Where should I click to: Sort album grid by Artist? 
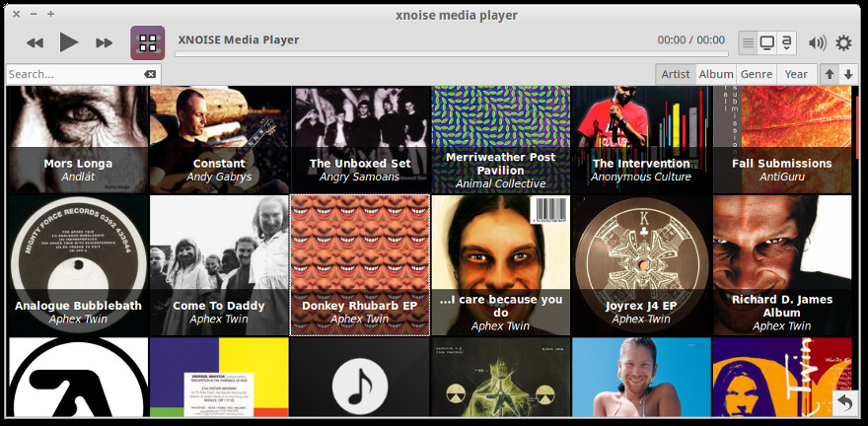point(676,74)
